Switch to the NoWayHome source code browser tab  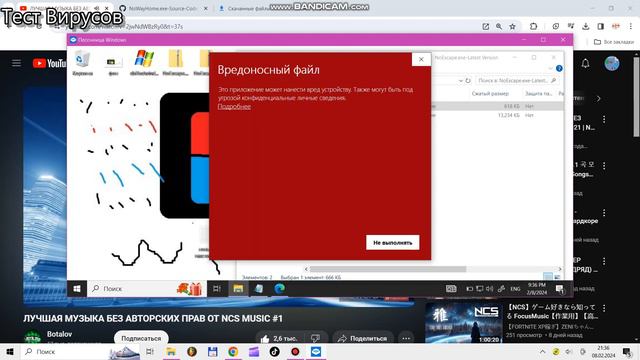[162, 8]
